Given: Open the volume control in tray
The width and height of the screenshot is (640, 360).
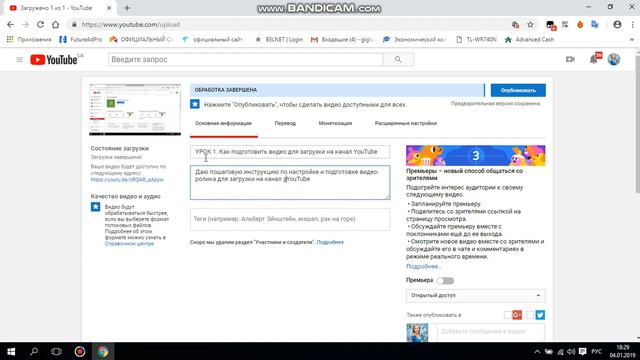Looking at the screenshot, I should (x=571, y=351).
